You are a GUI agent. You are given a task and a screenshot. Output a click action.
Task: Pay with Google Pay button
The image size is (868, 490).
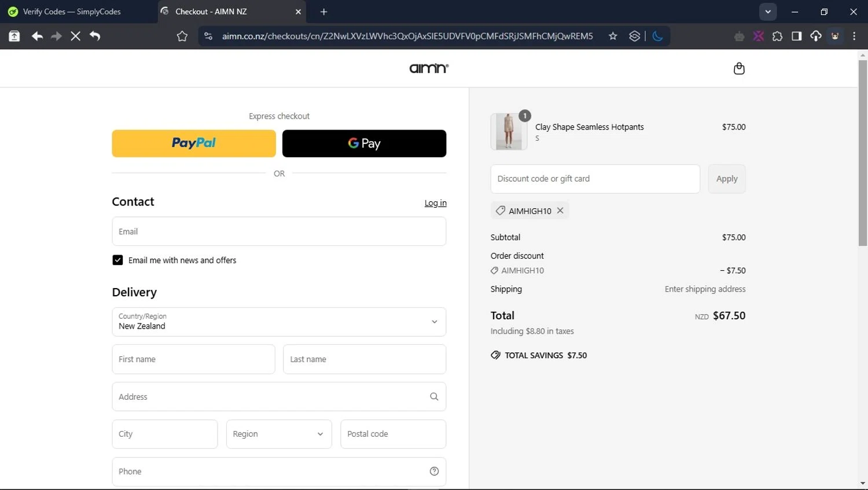pyautogui.click(x=364, y=143)
